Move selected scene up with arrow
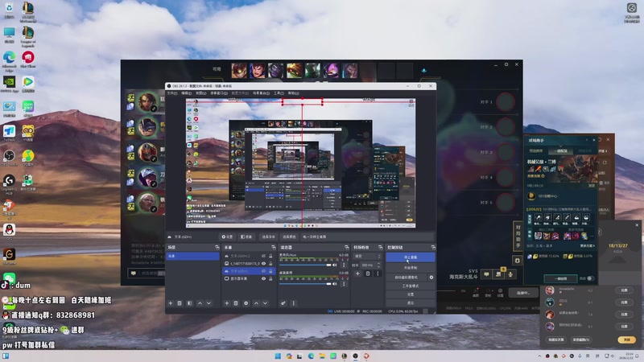Screen dimensions: 644x362 click(200, 303)
